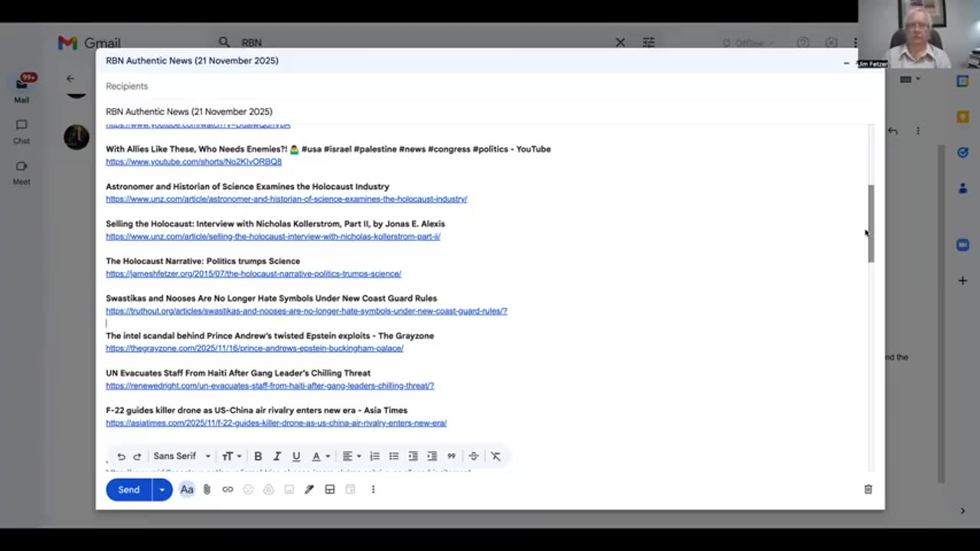The width and height of the screenshot is (980, 551).
Task: Send the email
Action: pos(129,489)
